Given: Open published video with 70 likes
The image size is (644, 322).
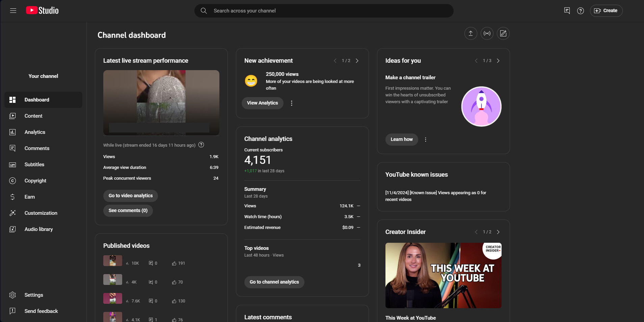Looking at the screenshot, I should pos(113,280).
